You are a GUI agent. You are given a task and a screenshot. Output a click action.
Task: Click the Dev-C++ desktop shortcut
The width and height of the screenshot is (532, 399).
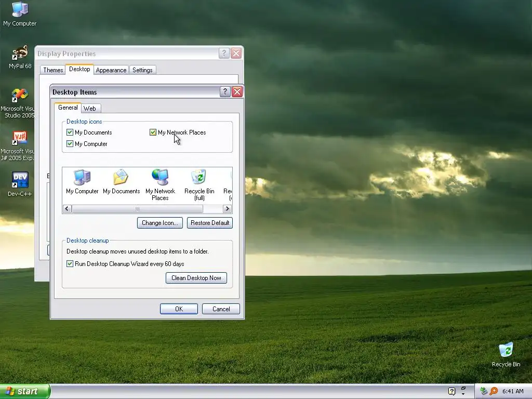pos(20,184)
